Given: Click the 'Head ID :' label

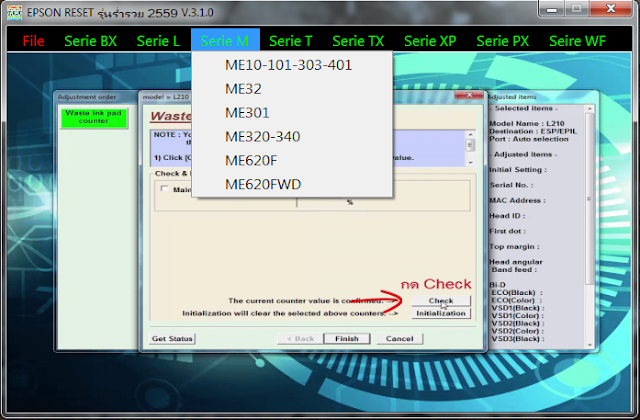Looking at the screenshot, I should point(507,216).
